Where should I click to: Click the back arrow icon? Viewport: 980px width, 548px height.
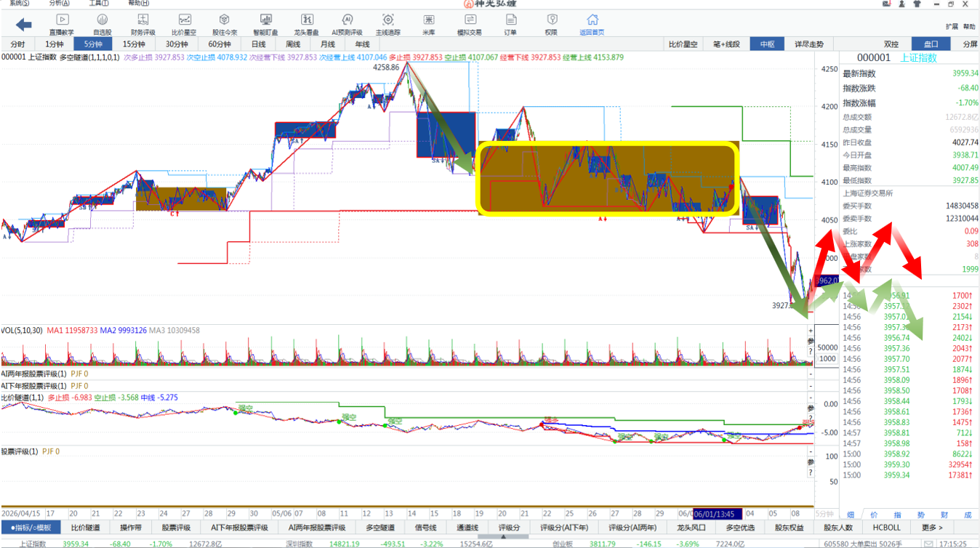point(23,25)
